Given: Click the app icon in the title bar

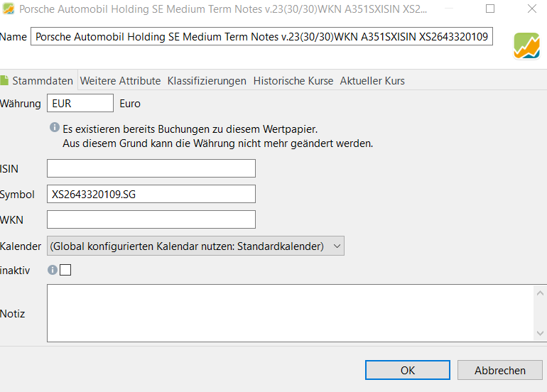Looking at the screenshot, I should [x=9, y=9].
